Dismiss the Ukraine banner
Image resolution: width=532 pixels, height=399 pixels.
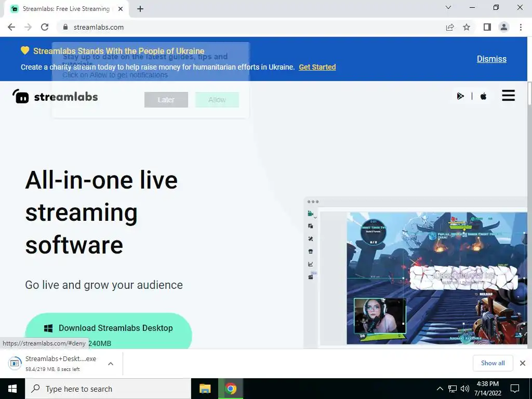(x=491, y=59)
